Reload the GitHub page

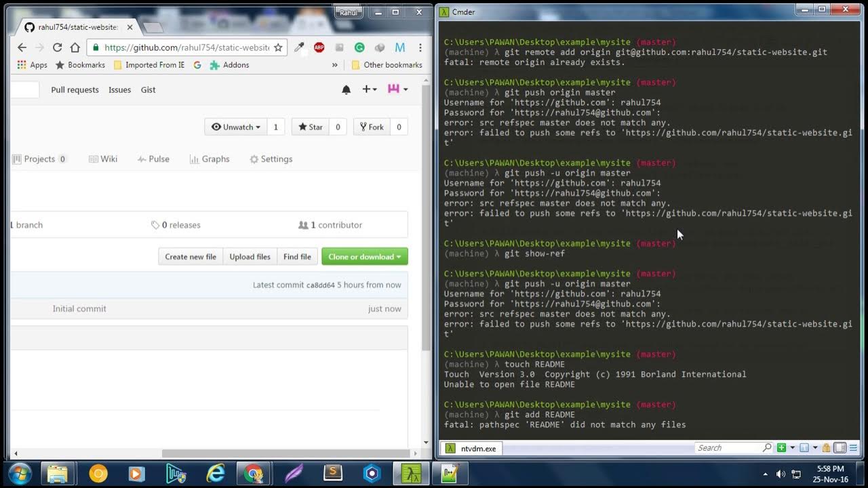tap(57, 47)
